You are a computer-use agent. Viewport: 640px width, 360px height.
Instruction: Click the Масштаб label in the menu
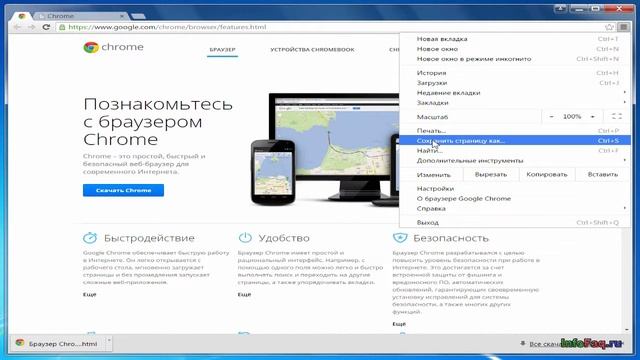[432, 117]
